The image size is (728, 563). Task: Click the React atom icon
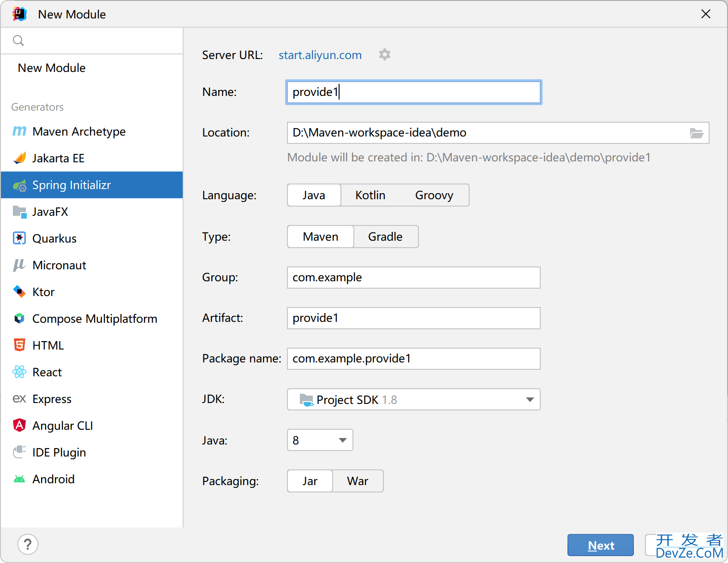(19, 372)
